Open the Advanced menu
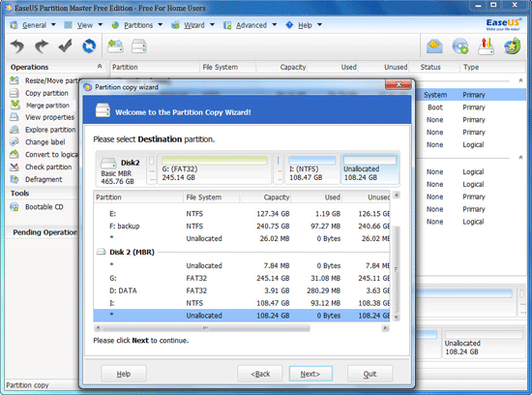Screen dimensions: 532x395 click(251, 25)
